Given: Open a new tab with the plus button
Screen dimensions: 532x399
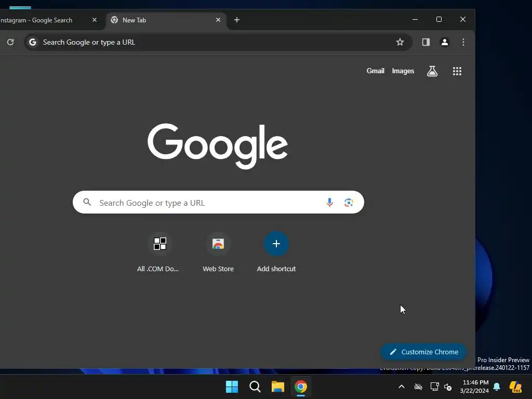Looking at the screenshot, I should click(x=237, y=20).
